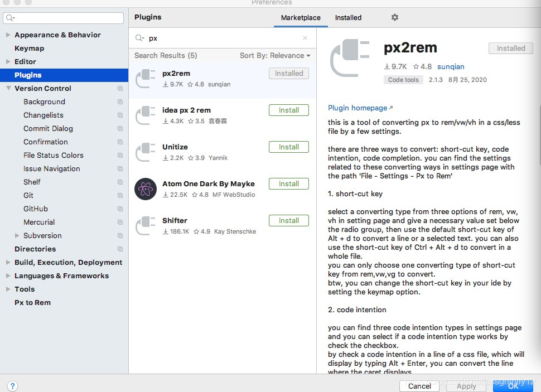Viewport: 541px width, 392px height.
Task: Collapse the Version Control section
Action: click(8, 88)
